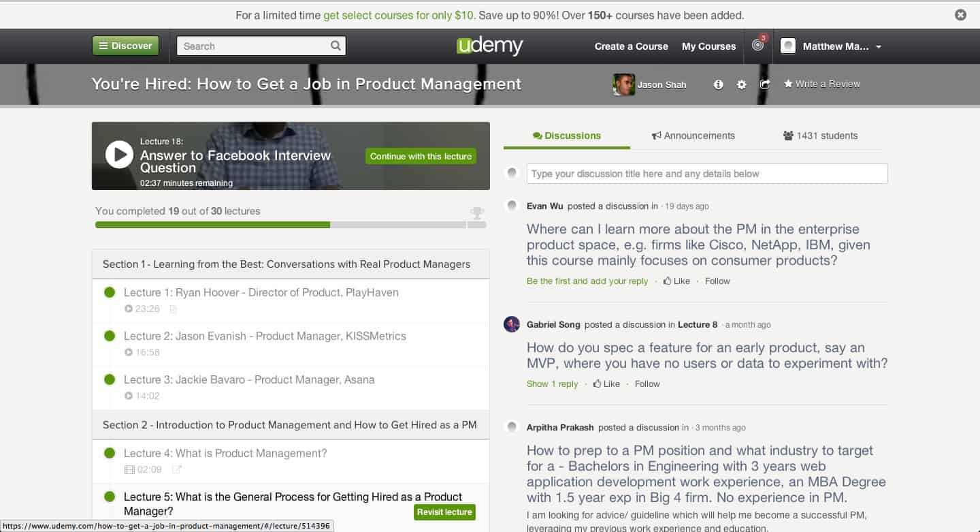Click the search magnifier icon

click(335, 46)
